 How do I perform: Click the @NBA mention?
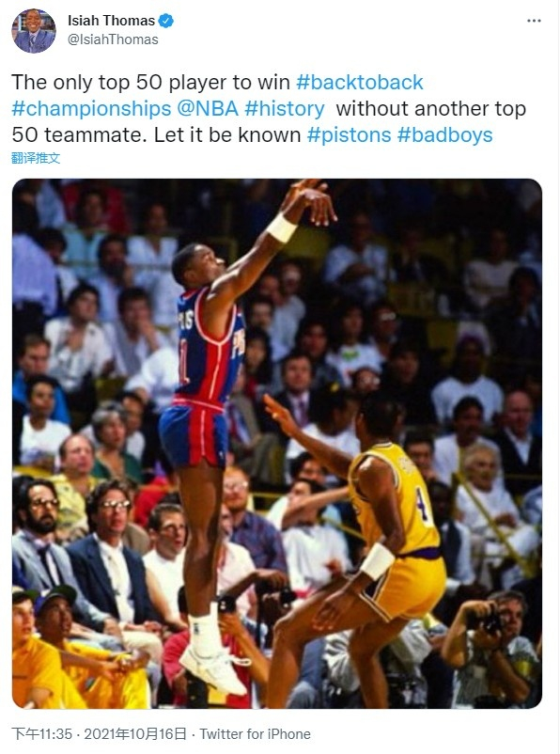[x=208, y=108]
